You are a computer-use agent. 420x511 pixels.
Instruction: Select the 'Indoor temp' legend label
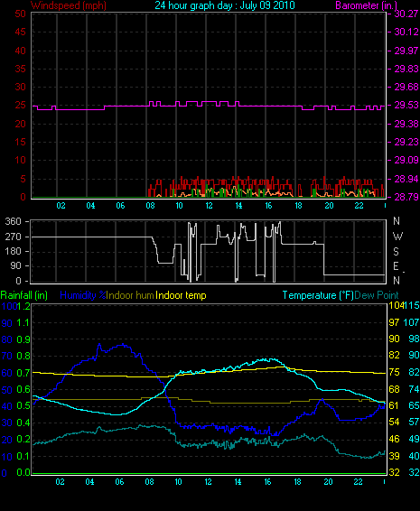(x=181, y=295)
